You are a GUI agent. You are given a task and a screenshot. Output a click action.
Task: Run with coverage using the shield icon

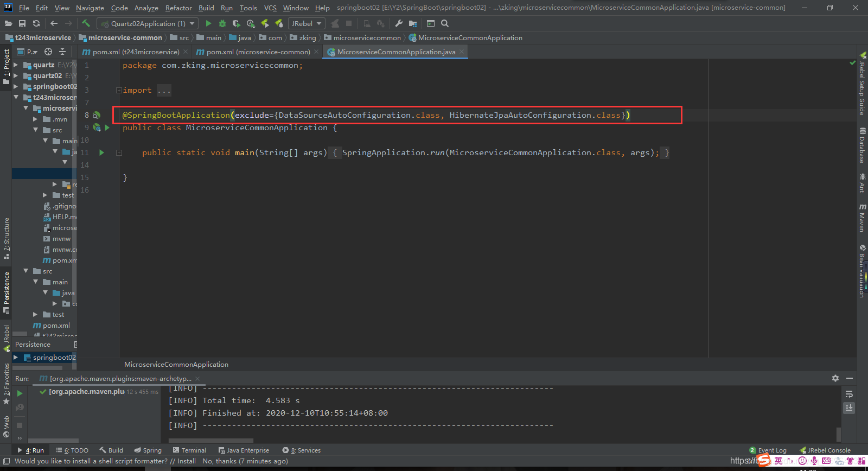coord(236,23)
